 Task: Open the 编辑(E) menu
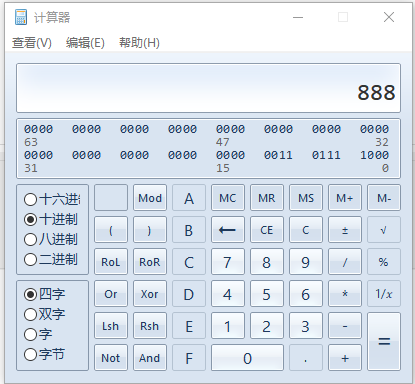(x=85, y=43)
